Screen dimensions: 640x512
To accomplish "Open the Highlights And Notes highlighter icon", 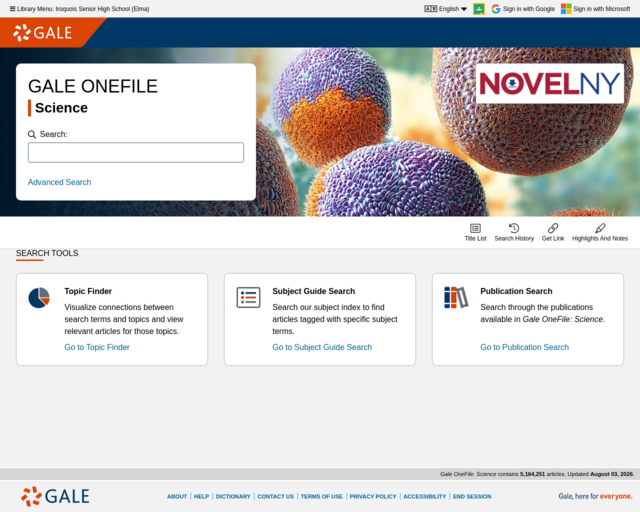I will (600, 228).
